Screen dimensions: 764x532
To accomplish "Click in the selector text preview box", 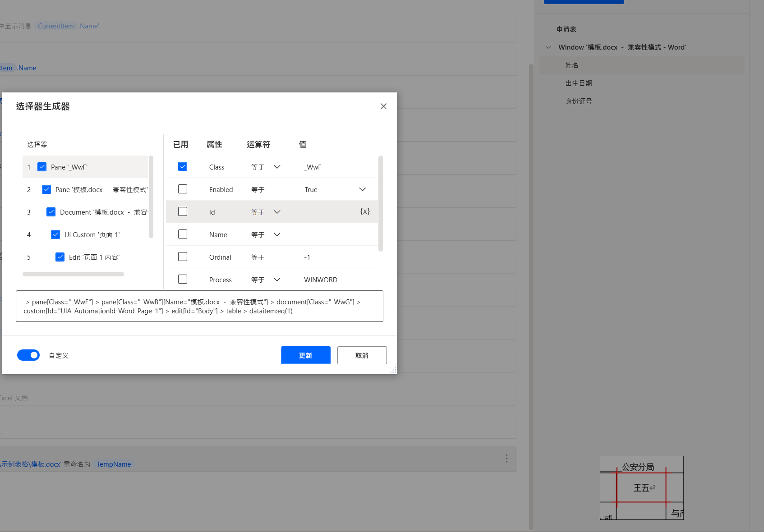I will click(199, 307).
